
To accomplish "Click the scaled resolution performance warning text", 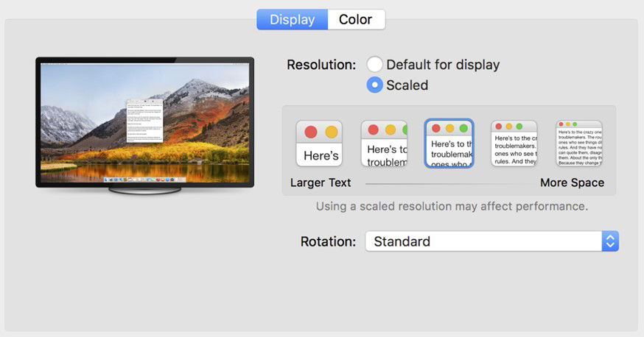I will [x=452, y=206].
